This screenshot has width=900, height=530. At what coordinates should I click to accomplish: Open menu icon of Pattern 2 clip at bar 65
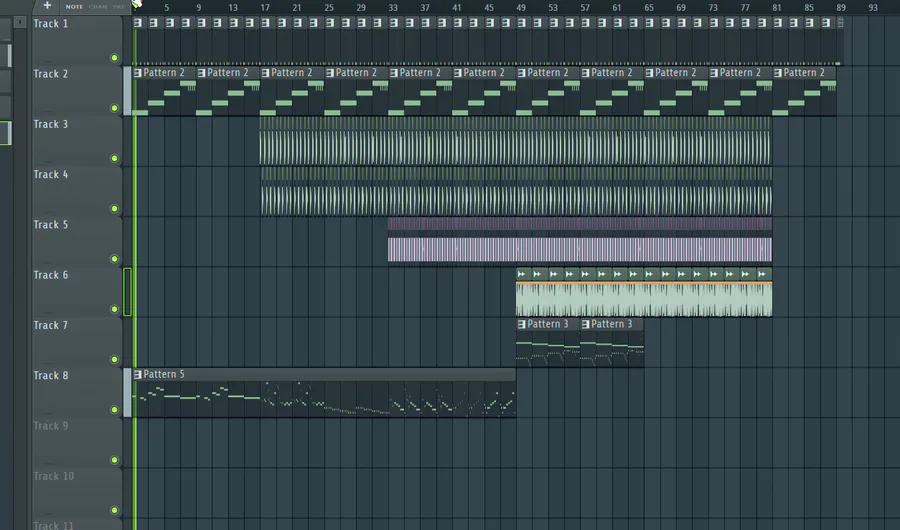[649, 73]
